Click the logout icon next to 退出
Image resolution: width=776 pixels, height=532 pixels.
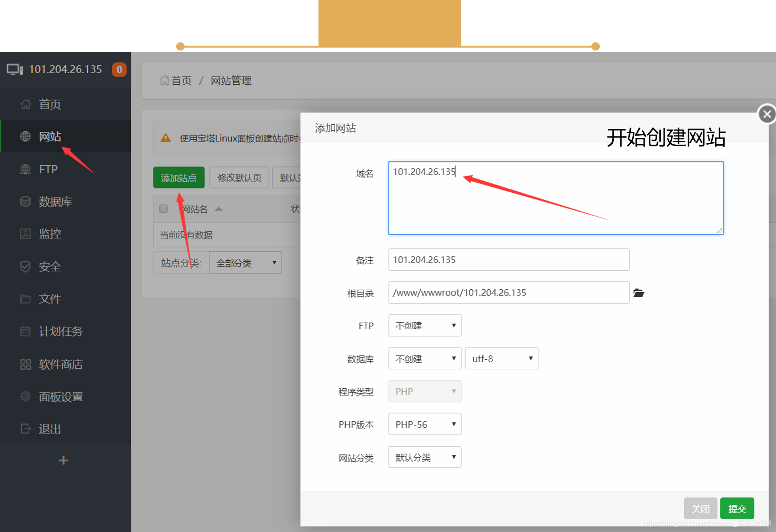pyautogui.click(x=26, y=429)
